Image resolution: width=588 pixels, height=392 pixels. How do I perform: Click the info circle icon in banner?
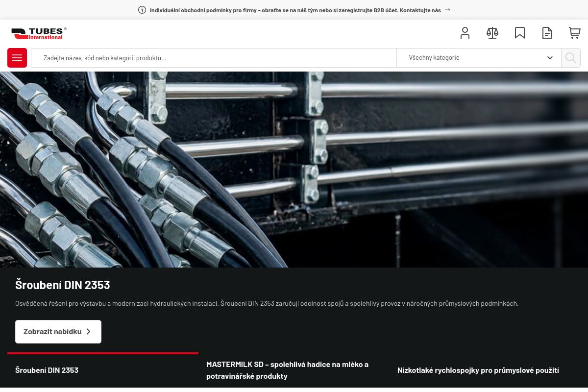coord(142,10)
